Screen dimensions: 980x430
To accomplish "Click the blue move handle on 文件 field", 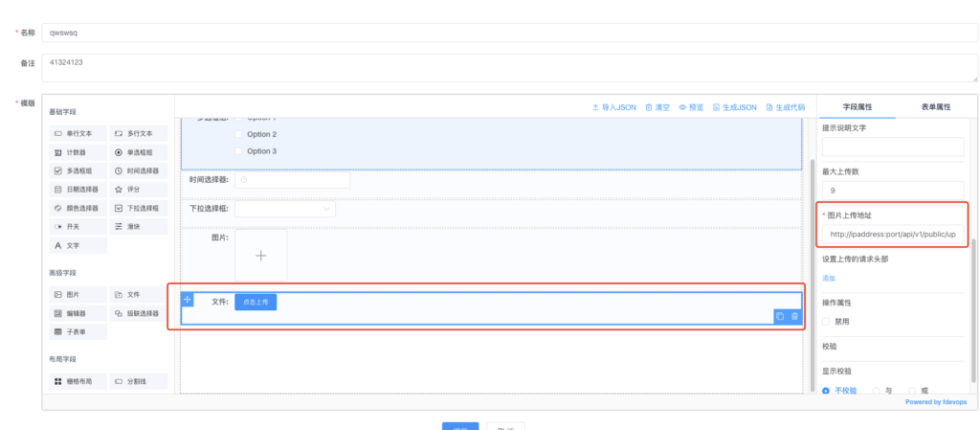I will tap(188, 300).
